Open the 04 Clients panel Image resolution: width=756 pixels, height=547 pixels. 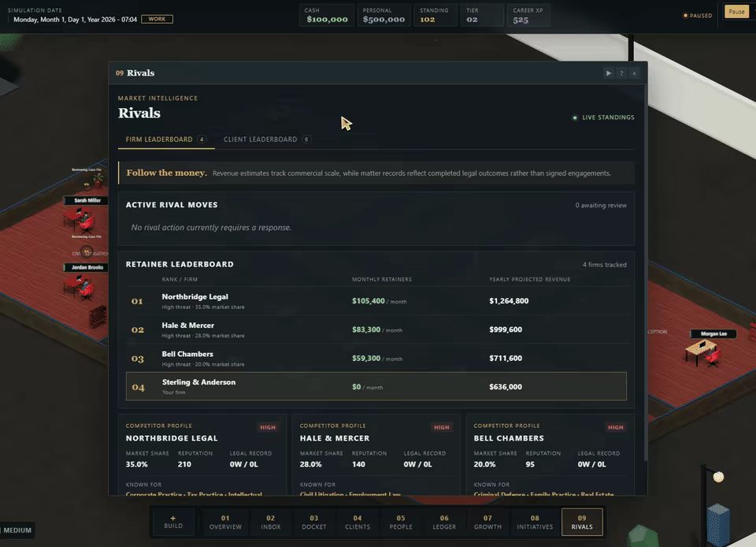358,522
